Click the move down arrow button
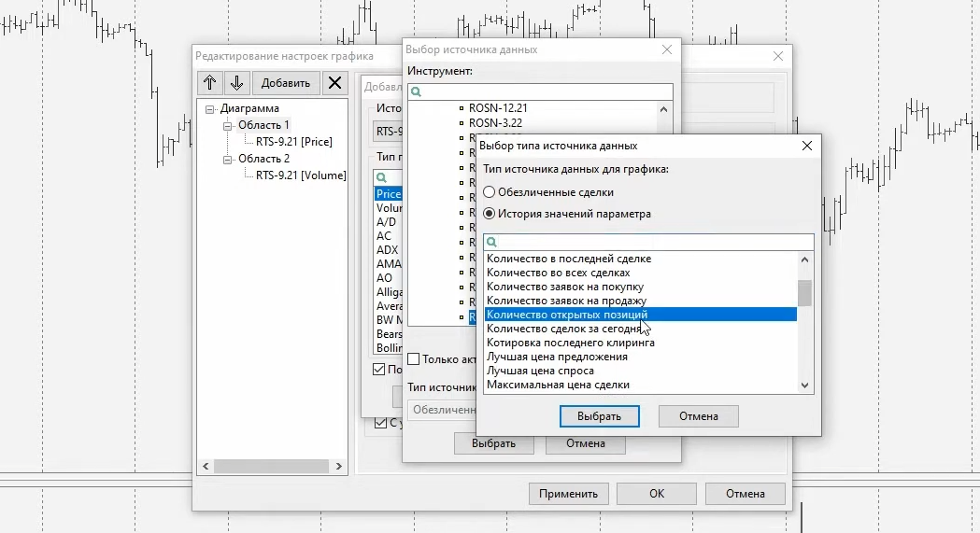The height and width of the screenshot is (533, 980). click(236, 83)
